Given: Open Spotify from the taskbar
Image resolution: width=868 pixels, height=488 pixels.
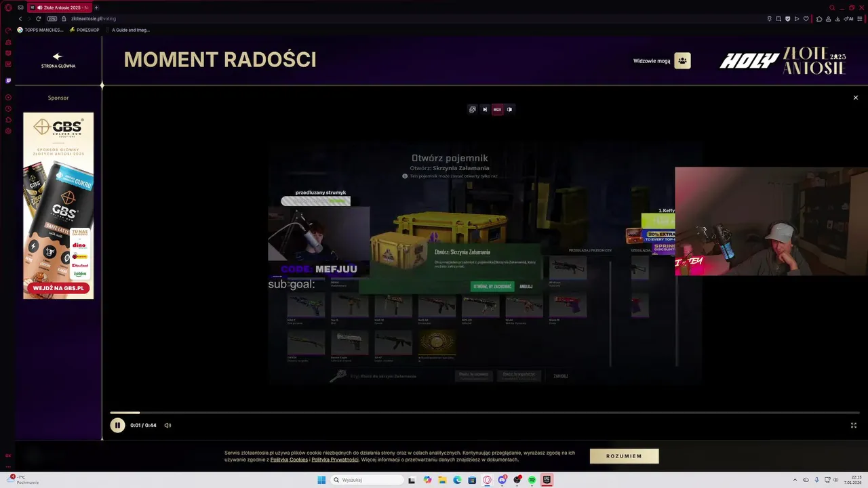Looking at the screenshot, I should (x=532, y=480).
